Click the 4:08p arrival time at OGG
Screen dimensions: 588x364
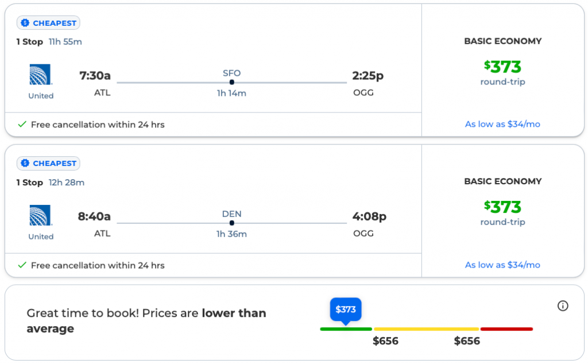[x=369, y=216]
